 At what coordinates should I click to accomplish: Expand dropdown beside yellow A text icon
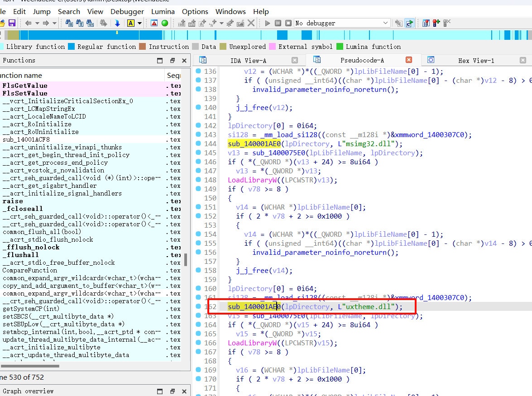[139, 23]
